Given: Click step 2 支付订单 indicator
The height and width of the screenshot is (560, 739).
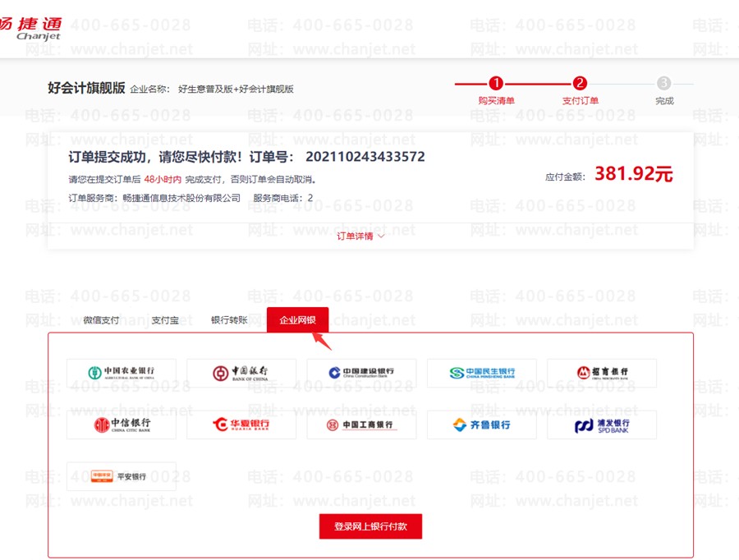Looking at the screenshot, I should pos(580,90).
